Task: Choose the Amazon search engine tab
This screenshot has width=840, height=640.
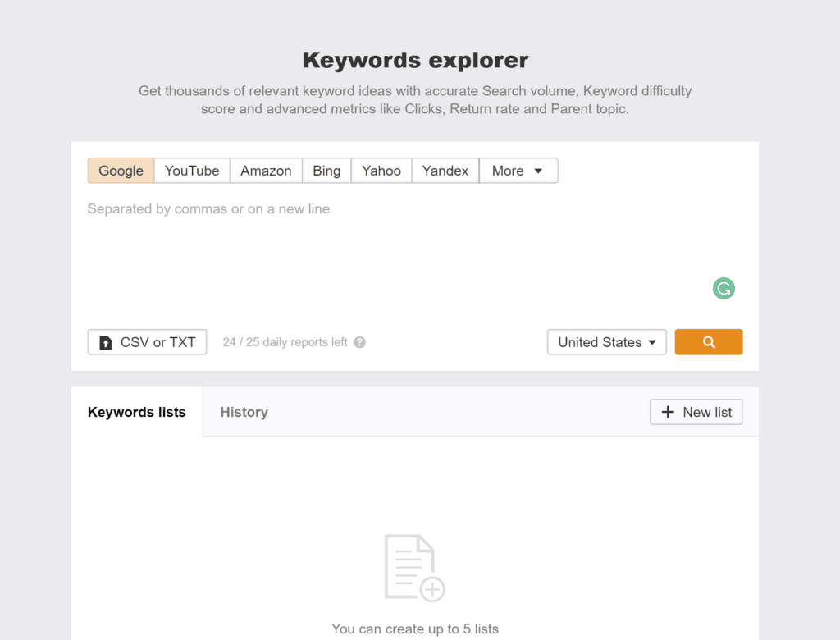Action: [266, 171]
